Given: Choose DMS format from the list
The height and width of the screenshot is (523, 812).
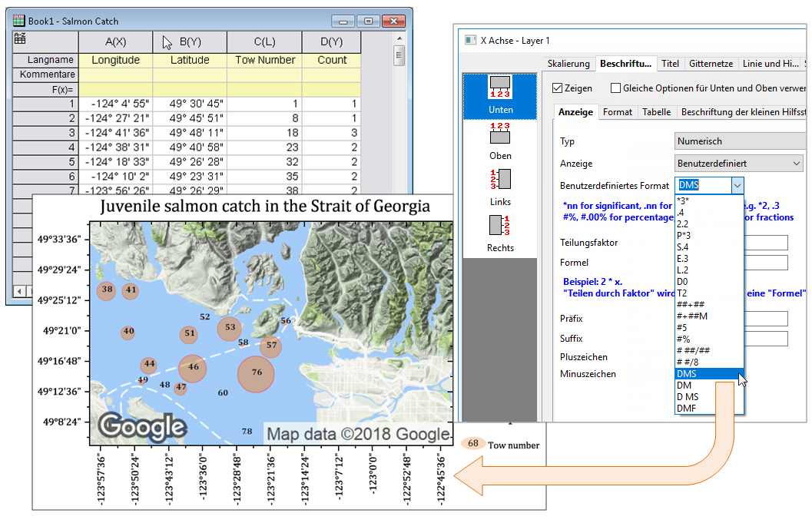Looking at the screenshot, I should click(709, 373).
